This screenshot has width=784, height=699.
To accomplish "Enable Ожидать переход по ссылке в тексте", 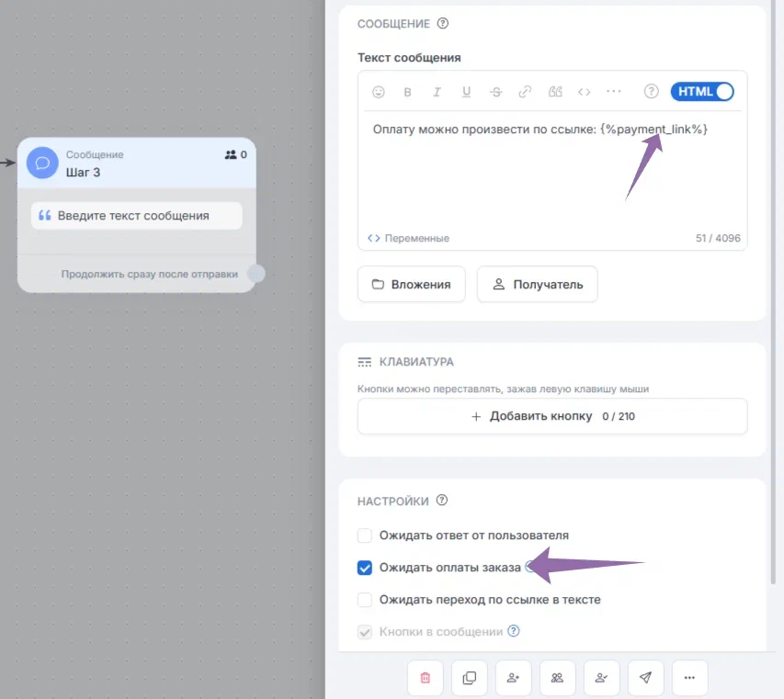I will (365, 600).
